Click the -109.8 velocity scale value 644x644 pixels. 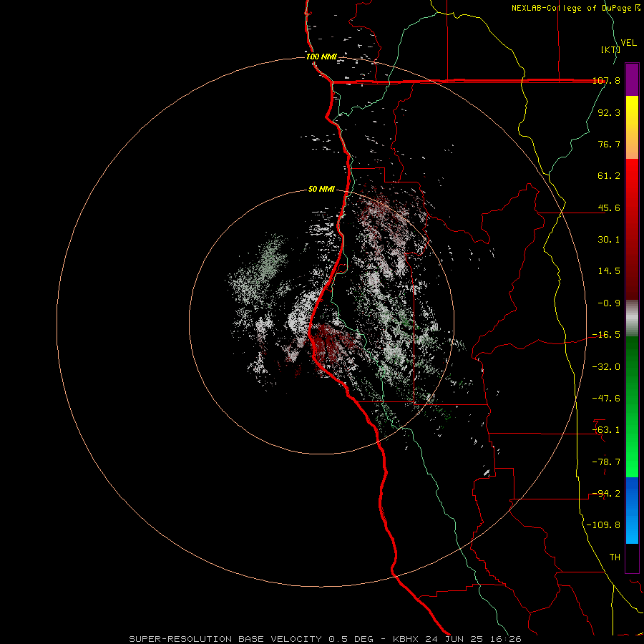604,525
